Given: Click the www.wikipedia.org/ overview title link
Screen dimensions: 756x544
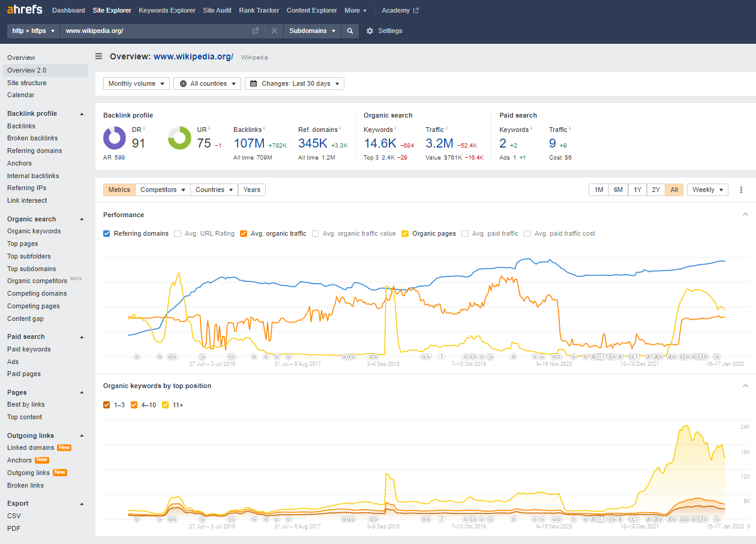Looking at the screenshot, I should 193,56.
